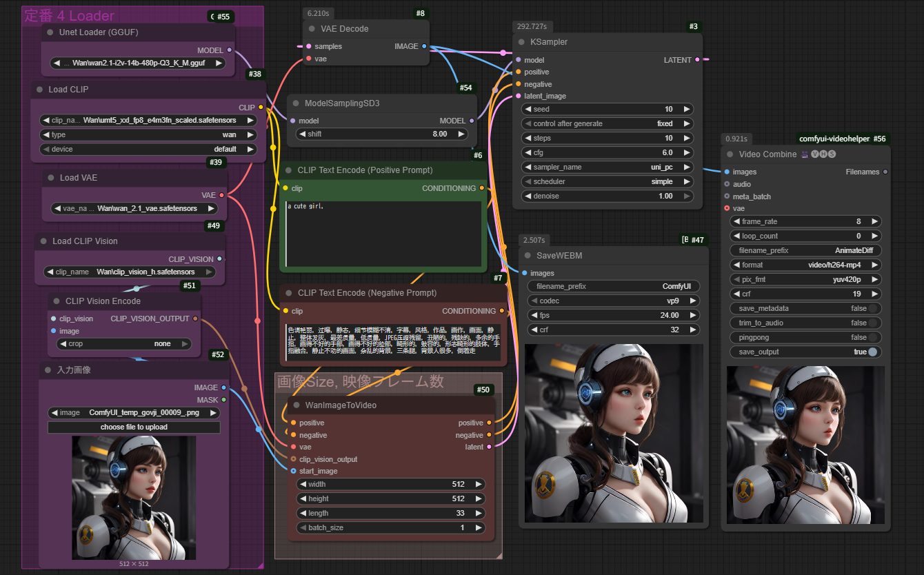Click the VAE Decode node collapse dot

point(312,29)
